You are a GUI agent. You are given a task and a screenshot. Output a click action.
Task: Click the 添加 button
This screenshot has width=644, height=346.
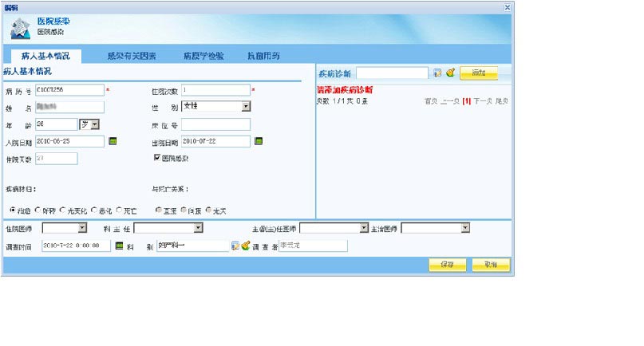point(479,73)
